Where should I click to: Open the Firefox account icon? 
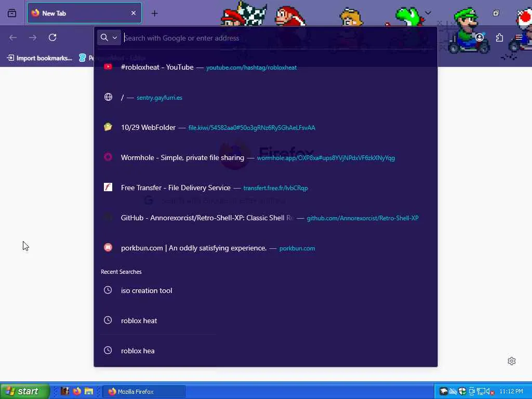point(480,37)
